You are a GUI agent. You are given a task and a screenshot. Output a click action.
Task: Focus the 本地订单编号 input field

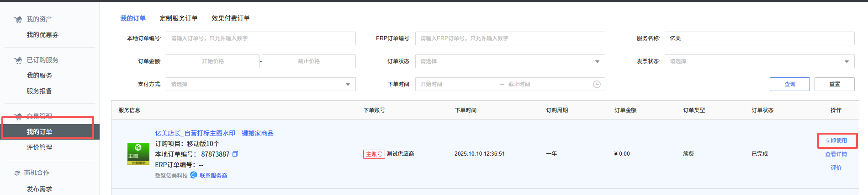[x=260, y=38]
